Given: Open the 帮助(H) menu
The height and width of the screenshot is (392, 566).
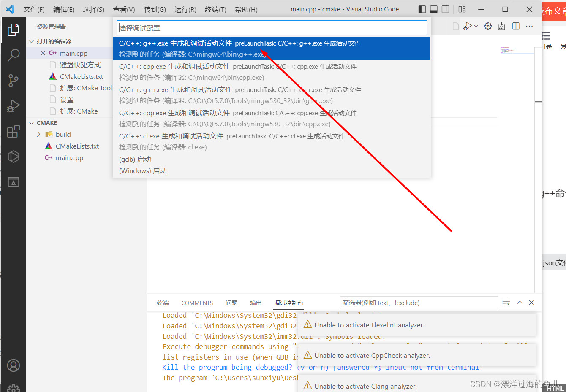Looking at the screenshot, I should coord(246,9).
